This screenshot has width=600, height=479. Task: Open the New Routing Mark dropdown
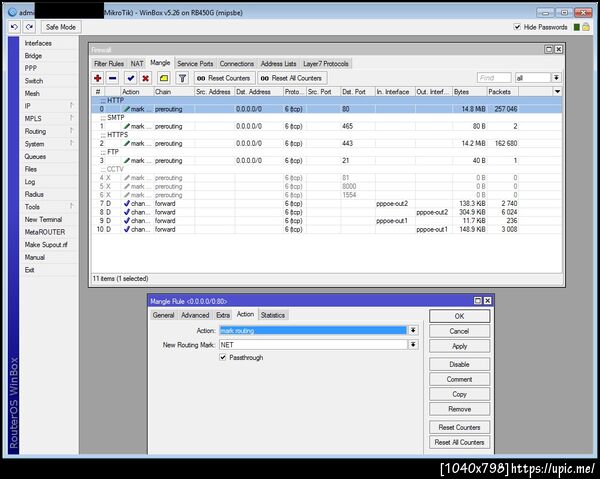413,345
